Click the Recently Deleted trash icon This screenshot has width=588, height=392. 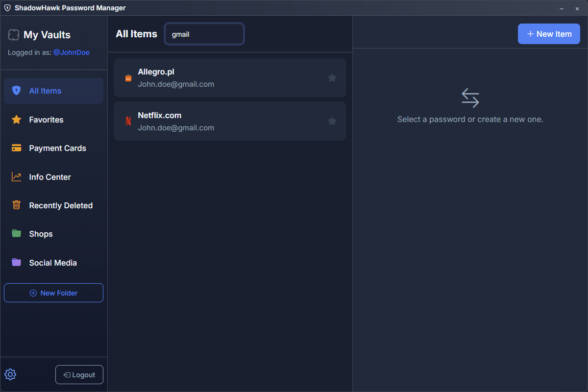click(x=16, y=205)
